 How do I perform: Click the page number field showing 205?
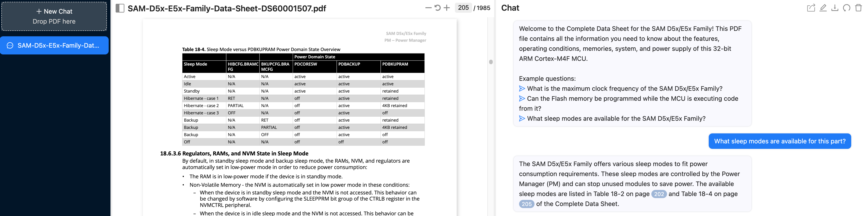point(463,8)
